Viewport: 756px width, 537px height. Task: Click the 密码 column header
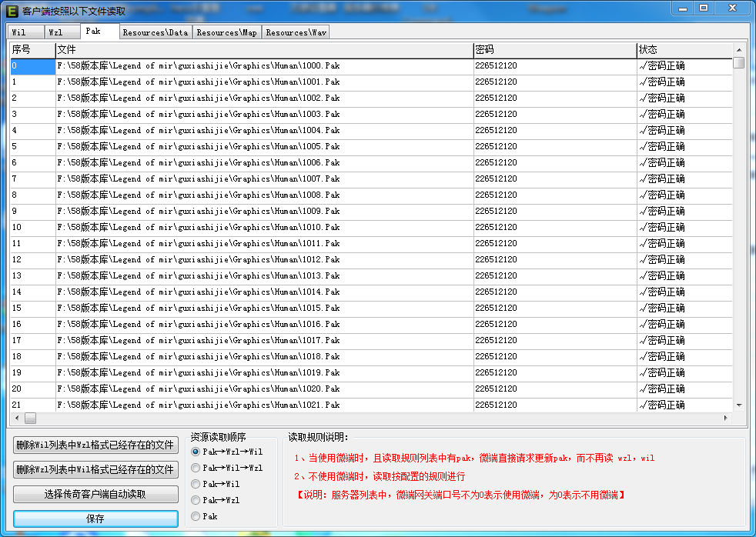(554, 49)
